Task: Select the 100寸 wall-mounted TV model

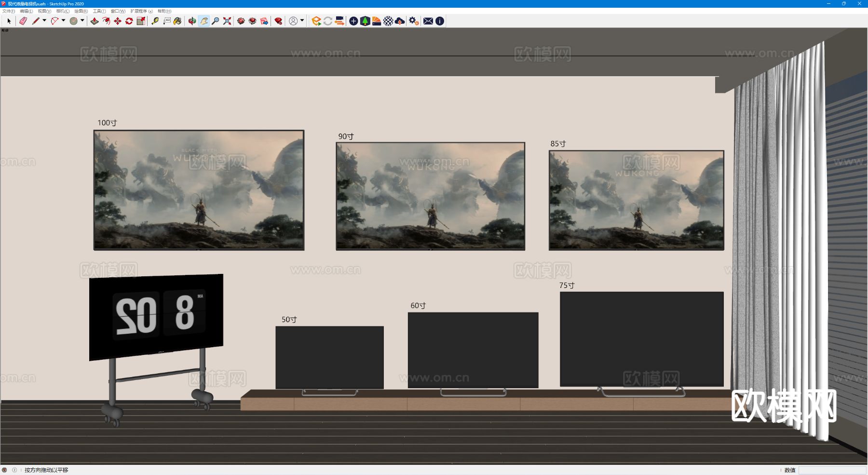Action: (x=199, y=190)
